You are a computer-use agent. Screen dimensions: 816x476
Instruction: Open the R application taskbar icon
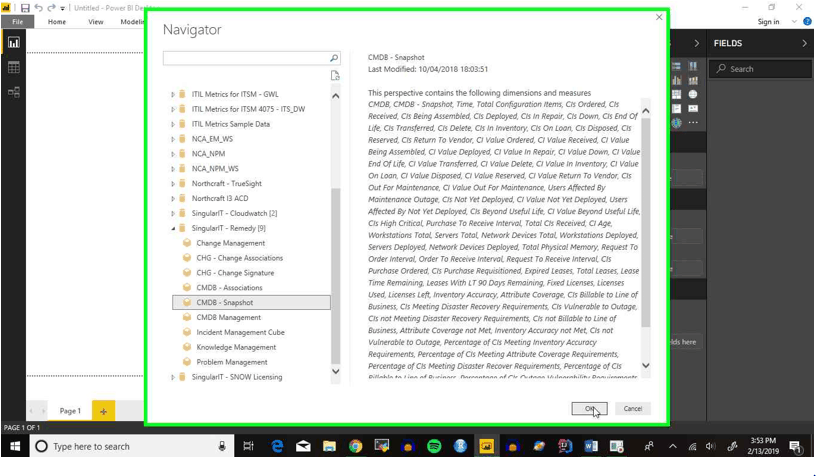click(x=460, y=446)
